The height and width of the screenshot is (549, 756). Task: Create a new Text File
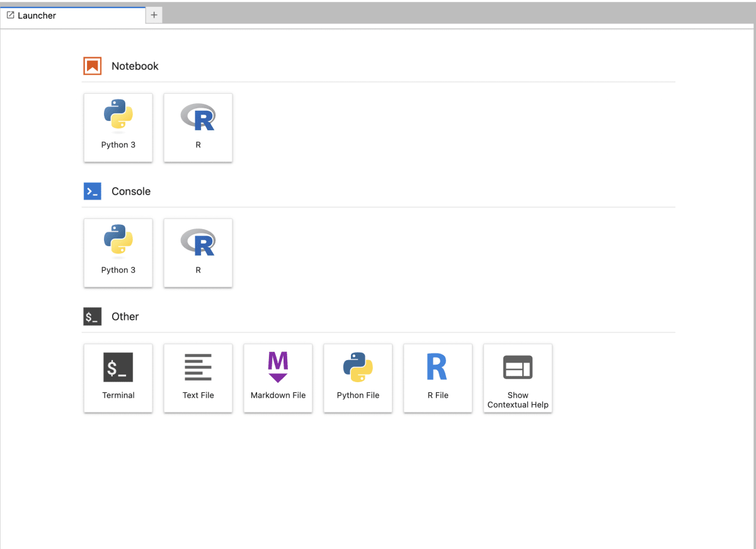click(x=198, y=378)
